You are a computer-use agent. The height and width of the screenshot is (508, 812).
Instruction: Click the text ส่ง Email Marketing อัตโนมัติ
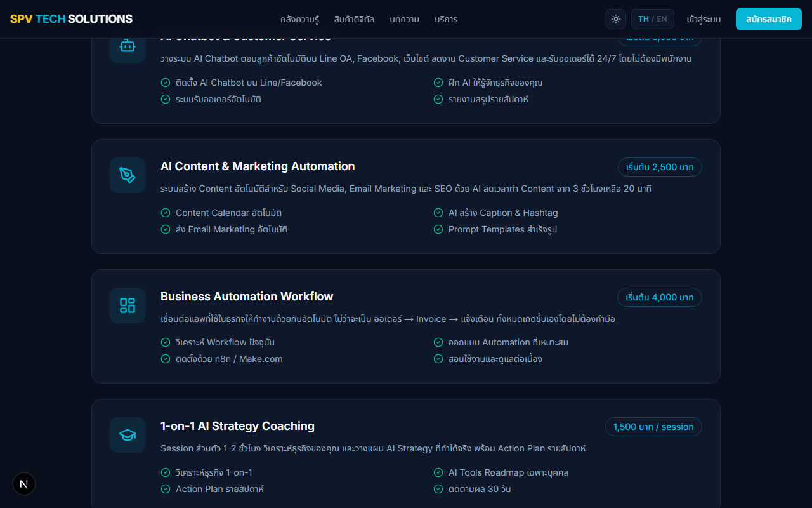coord(232,229)
